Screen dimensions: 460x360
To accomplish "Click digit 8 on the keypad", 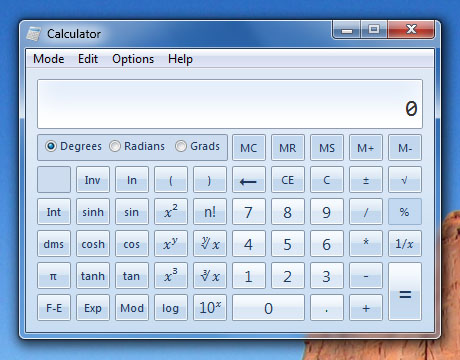I will [288, 212].
